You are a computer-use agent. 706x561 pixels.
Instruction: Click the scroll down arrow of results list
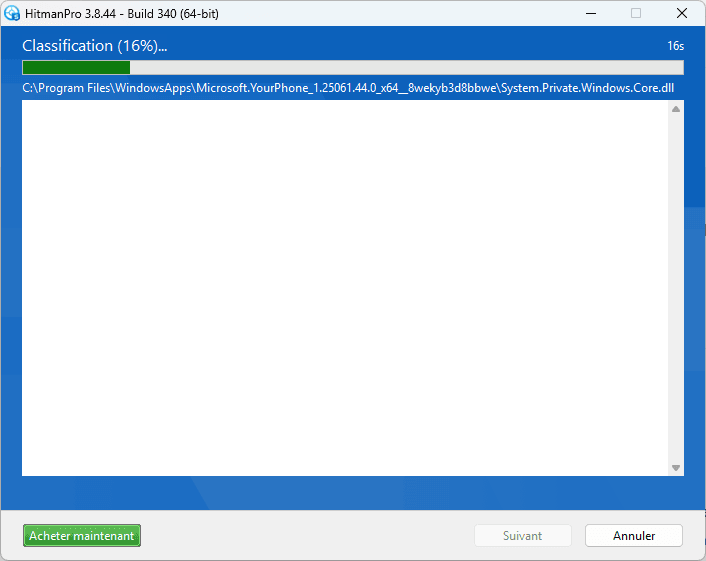pyautogui.click(x=676, y=468)
